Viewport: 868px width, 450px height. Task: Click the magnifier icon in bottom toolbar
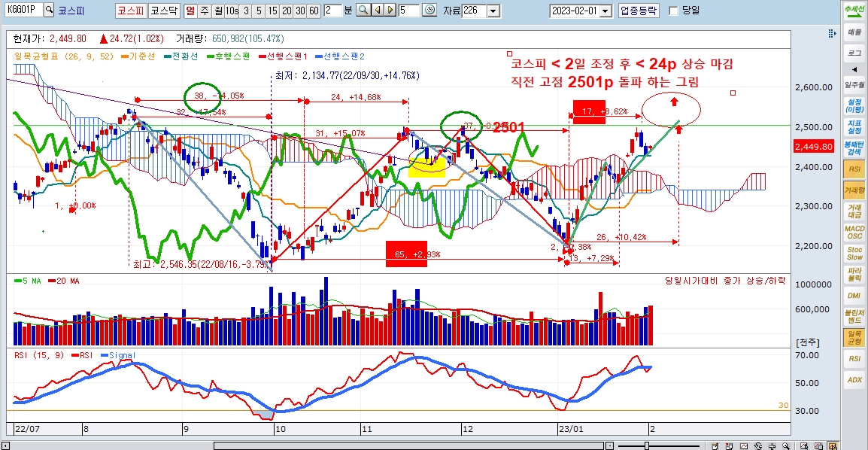pos(786,445)
